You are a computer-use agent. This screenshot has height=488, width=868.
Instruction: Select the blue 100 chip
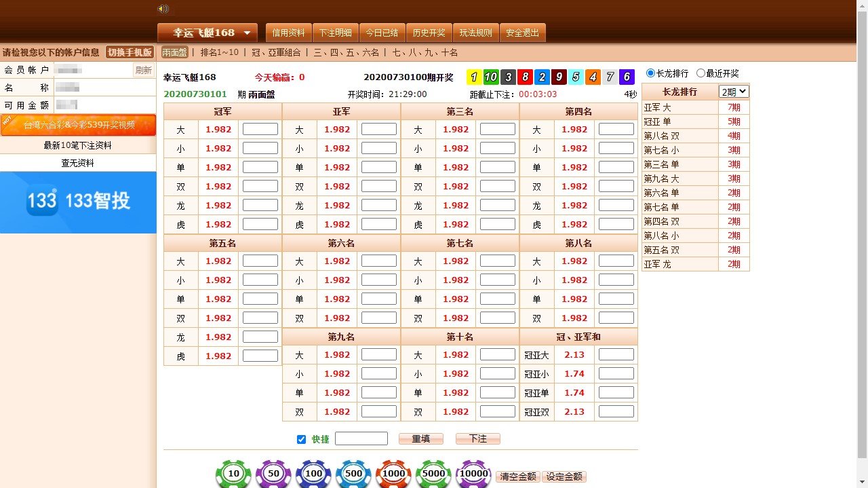coord(313,474)
